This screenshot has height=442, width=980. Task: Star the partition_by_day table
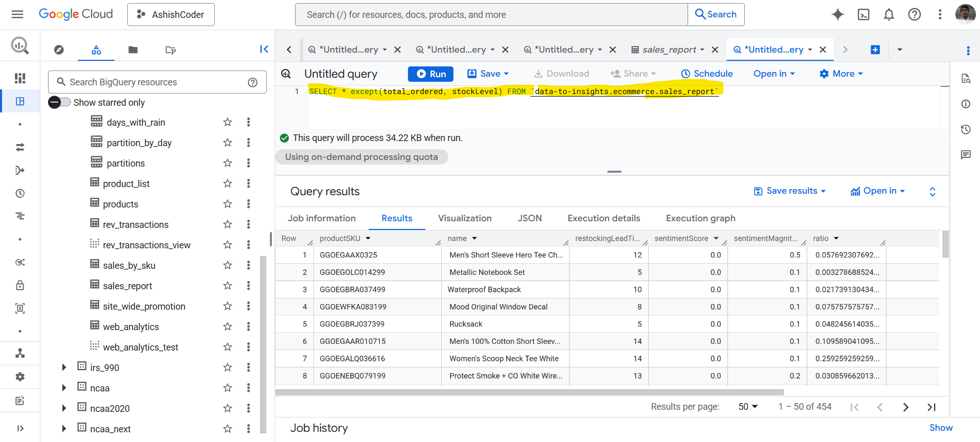pyautogui.click(x=227, y=143)
